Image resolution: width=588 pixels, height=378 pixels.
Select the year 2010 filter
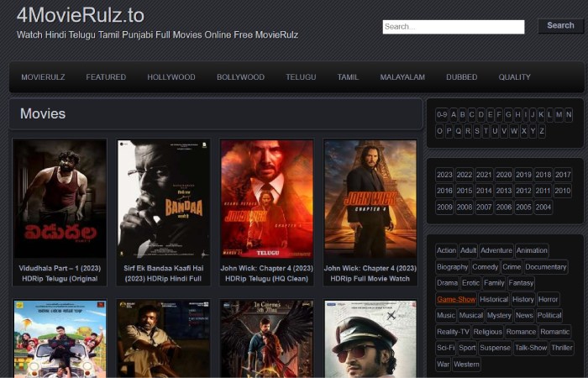click(x=563, y=191)
